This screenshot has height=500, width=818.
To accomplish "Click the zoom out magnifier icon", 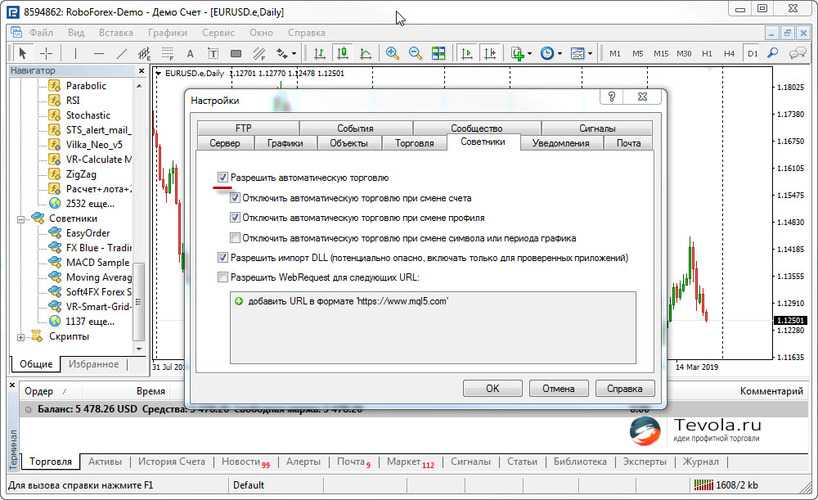I will (414, 53).
